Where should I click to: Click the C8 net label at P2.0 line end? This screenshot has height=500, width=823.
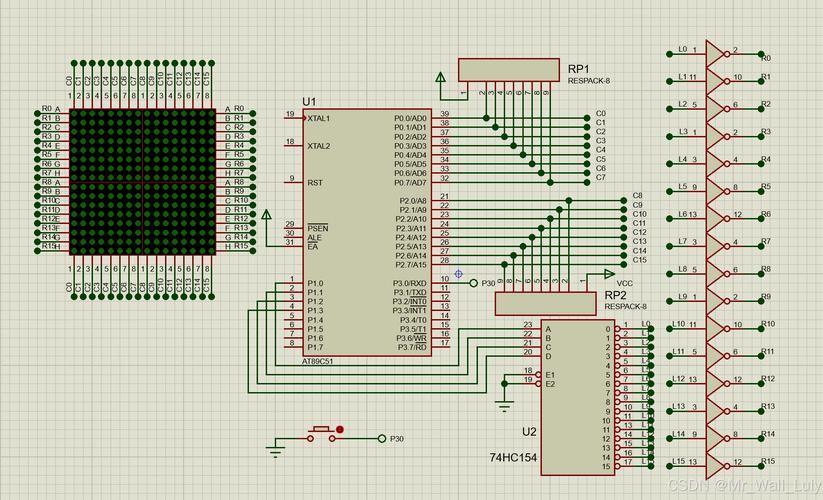pos(638,196)
